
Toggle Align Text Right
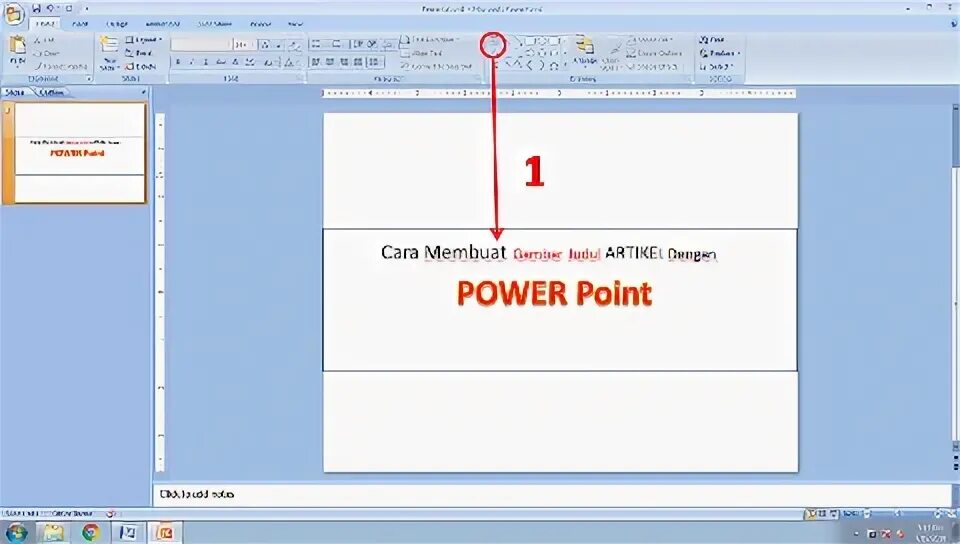tap(344, 62)
